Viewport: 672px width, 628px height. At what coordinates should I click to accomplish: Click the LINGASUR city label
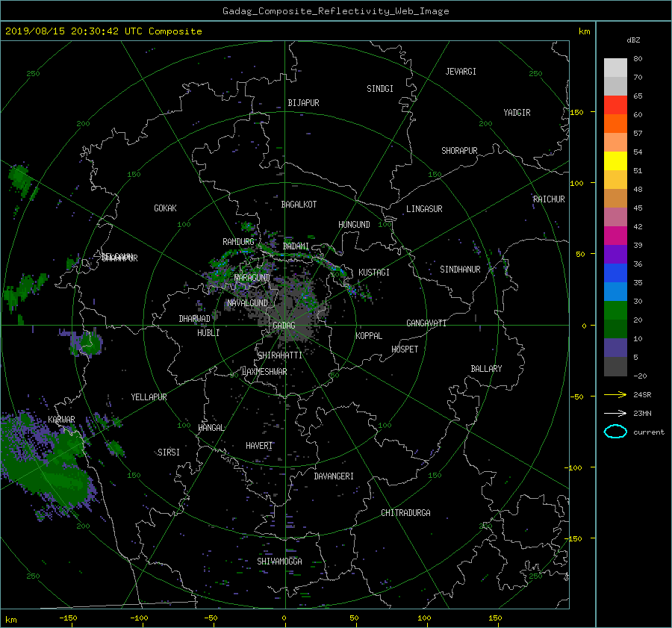pyautogui.click(x=424, y=209)
